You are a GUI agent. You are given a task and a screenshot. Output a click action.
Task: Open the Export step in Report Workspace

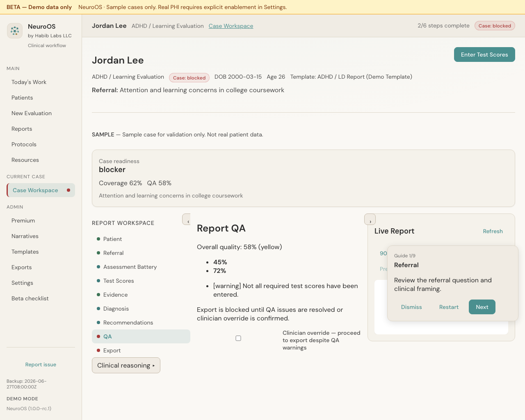[141, 350]
